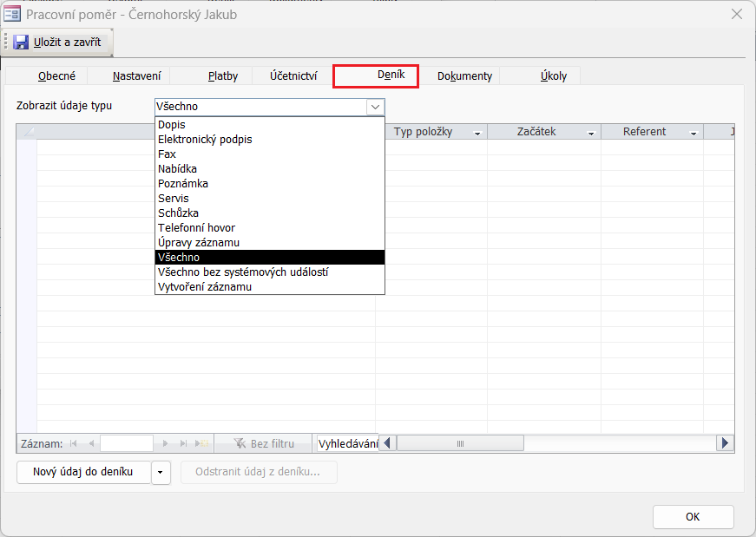The image size is (756, 537).
Task: Click the last record navigation arrow
Action: click(183, 443)
